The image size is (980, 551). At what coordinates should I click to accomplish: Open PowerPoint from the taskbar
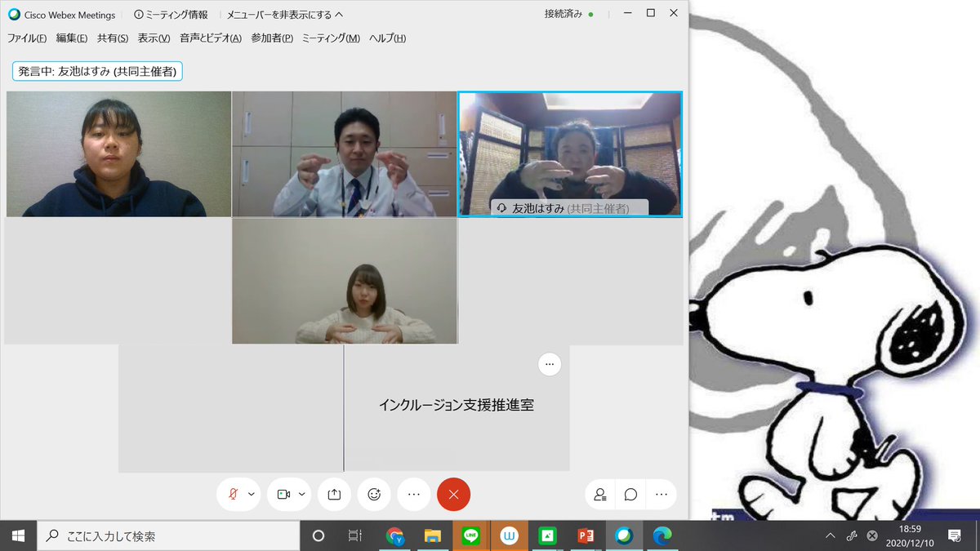coord(585,535)
